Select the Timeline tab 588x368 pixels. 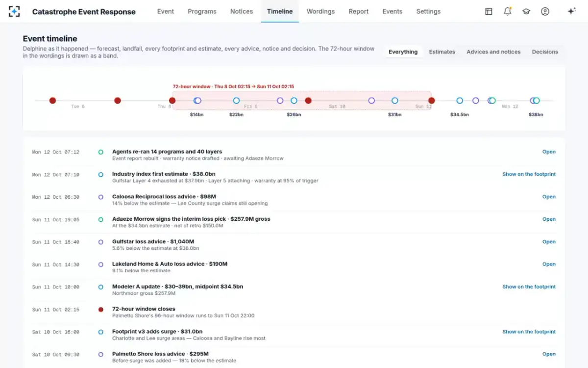pyautogui.click(x=280, y=11)
